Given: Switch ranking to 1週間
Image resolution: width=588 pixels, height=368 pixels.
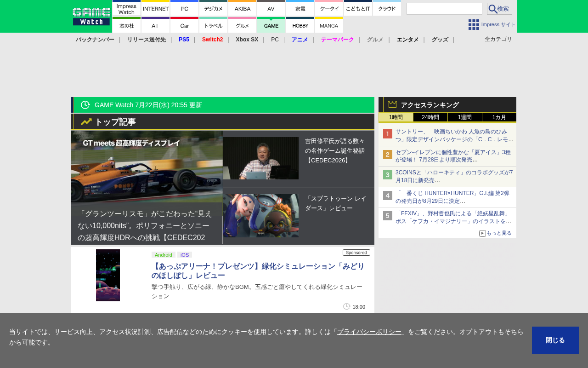Looking at the screenshot, I should pyautogui.click(x=465, y=117).
